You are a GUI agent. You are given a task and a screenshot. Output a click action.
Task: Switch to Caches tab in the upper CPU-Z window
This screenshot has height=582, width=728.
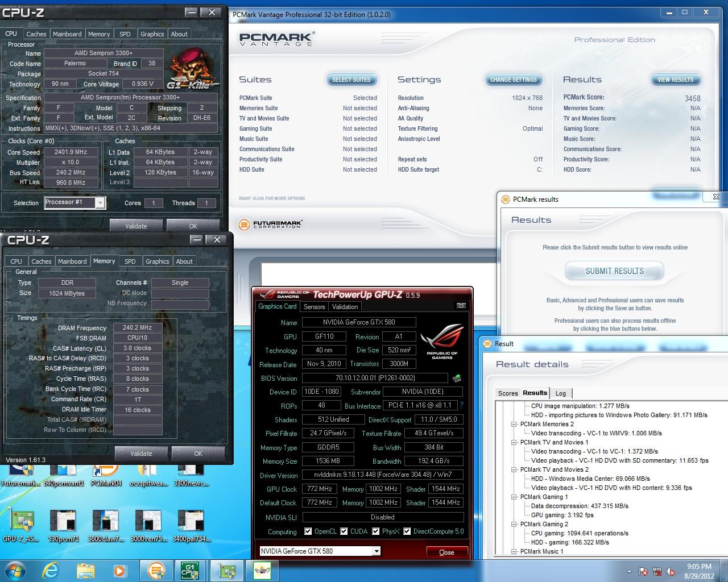pyautogui.click(x=36, y=34)
